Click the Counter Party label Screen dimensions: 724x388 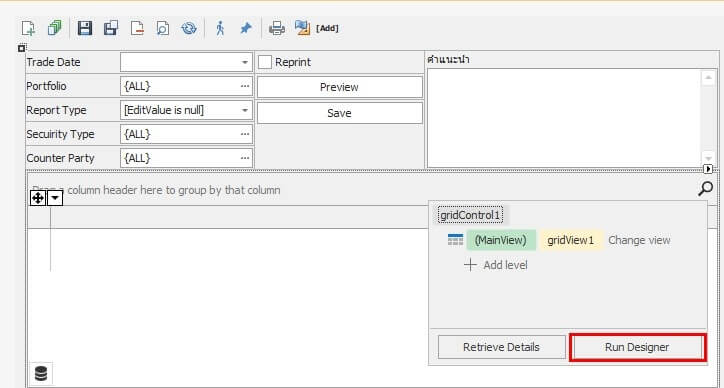(x=60, y=158)
